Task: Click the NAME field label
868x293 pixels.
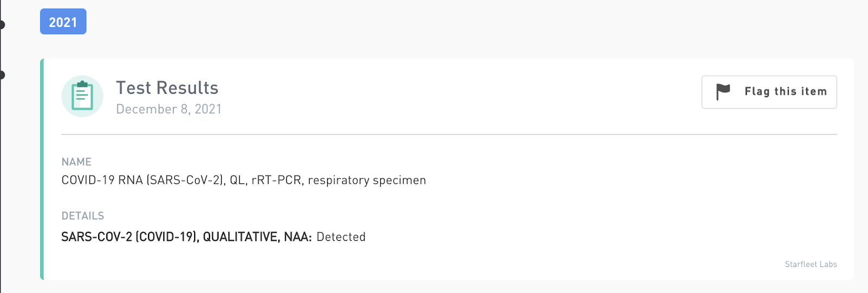Action: (x=76, y=162)
